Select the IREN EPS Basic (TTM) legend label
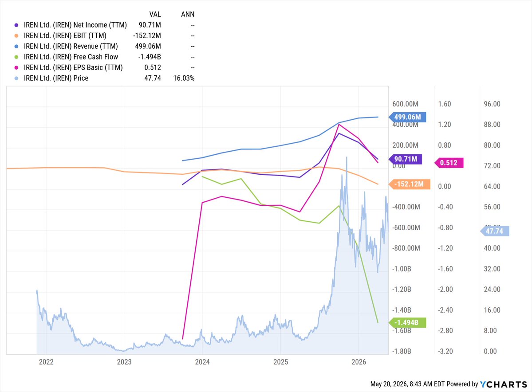Image resolution: width=532 pixels, height=392 pixels. click(73, 67)
